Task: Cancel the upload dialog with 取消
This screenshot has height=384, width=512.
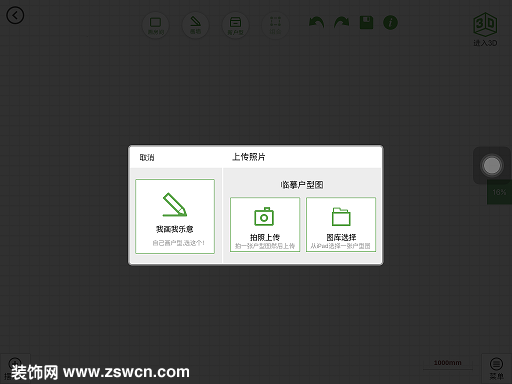Action: (147, 157)
